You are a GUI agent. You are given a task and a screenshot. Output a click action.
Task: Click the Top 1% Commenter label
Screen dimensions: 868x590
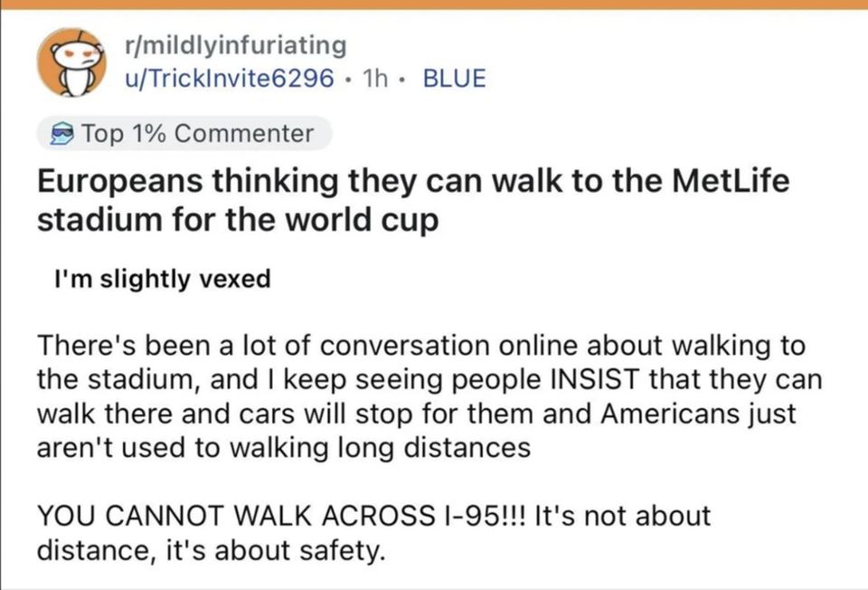pos(197,135)
